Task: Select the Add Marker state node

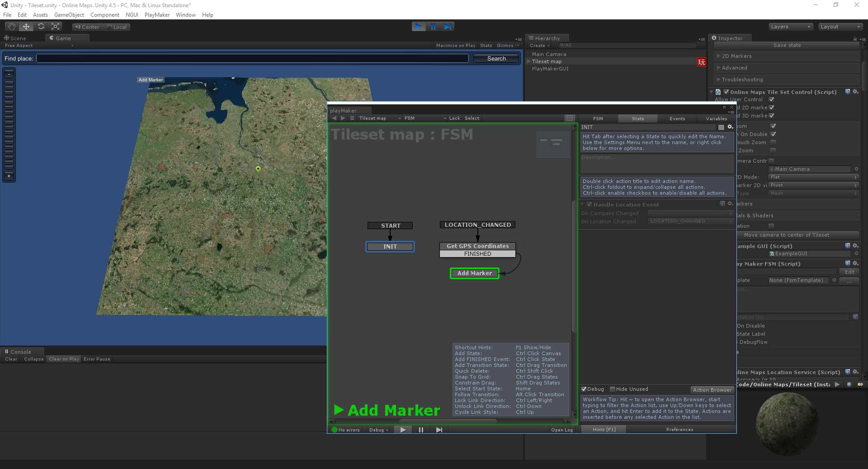Action: [x=475, y=273]
